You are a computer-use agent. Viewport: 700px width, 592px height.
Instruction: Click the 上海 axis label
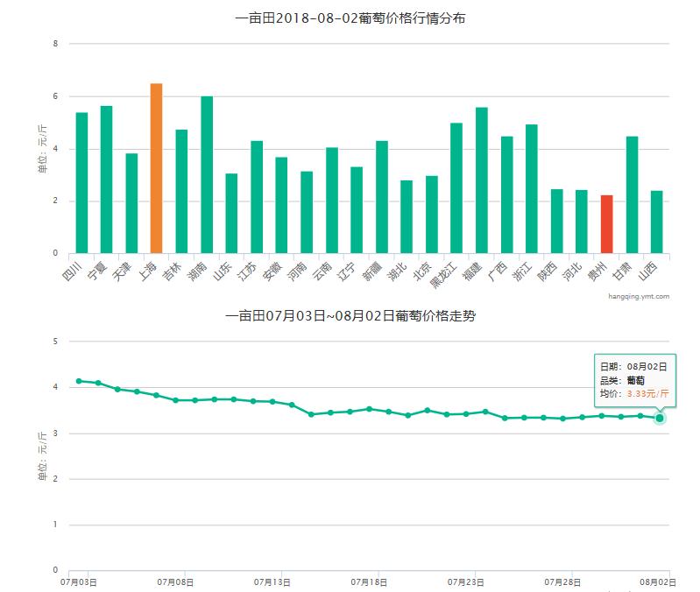[149, 271]
